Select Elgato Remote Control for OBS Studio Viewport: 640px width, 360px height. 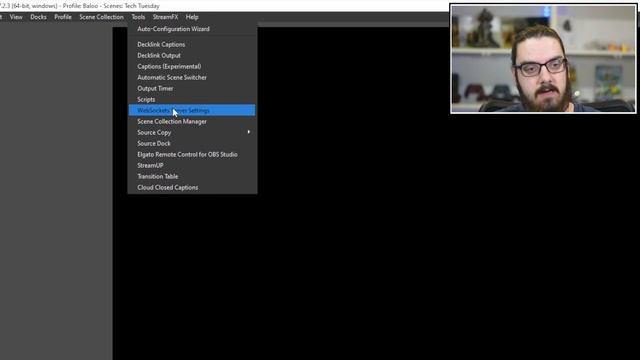click(x=192, y=155)
